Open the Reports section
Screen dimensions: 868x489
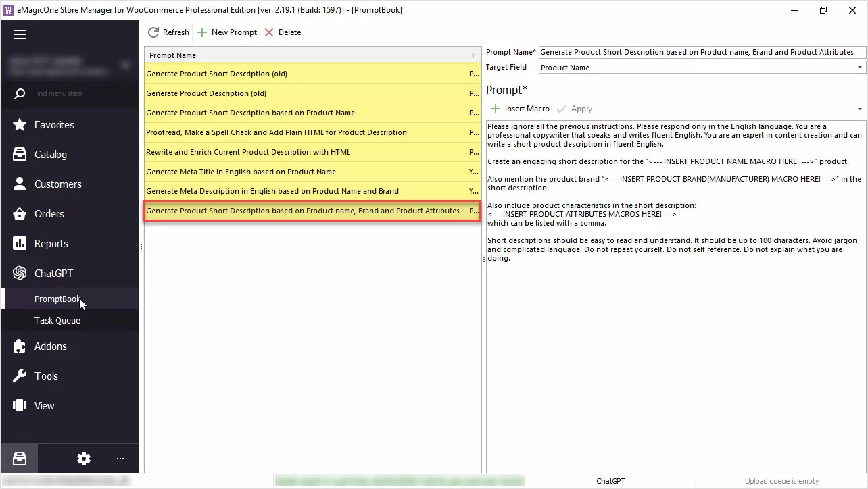(51, 243)
